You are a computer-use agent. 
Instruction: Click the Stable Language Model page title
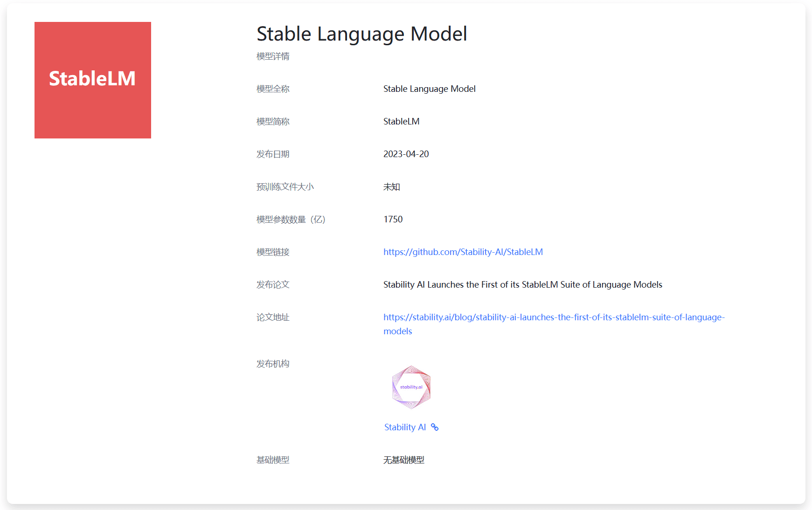tap(361, 34)
